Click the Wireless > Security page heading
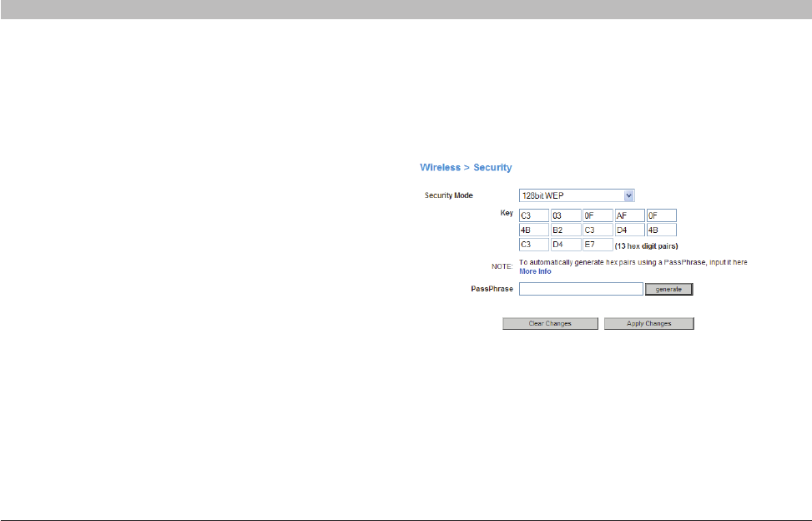This screenshot has height=521, width=812. tap(466, 167)
